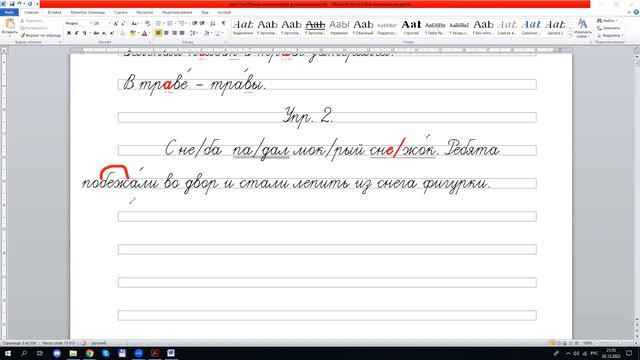Redo action in Quick Access toolbar
The height and width of the screenshot is (360, 640).
click(x=29, y=4)
